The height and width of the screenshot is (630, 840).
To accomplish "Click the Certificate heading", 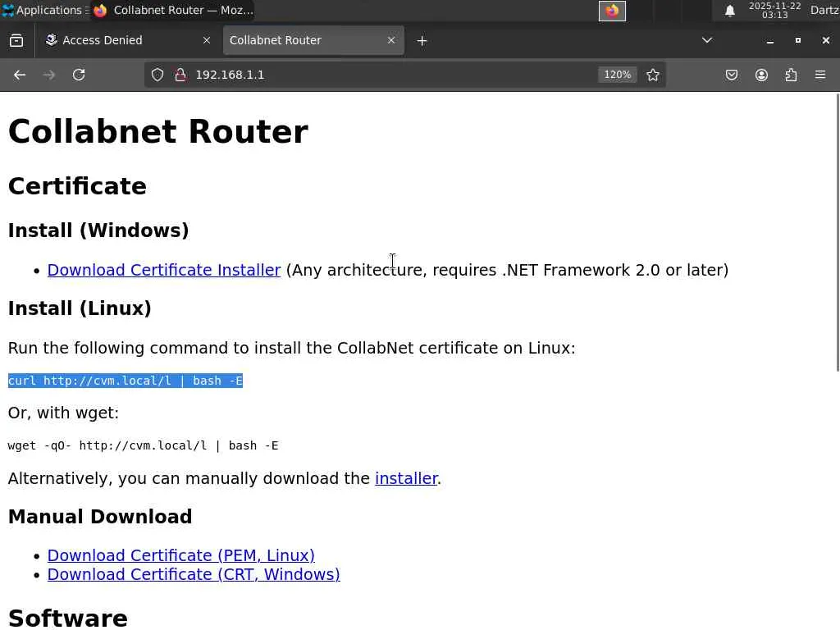I will pyautogui.click(x=77, y=186).
